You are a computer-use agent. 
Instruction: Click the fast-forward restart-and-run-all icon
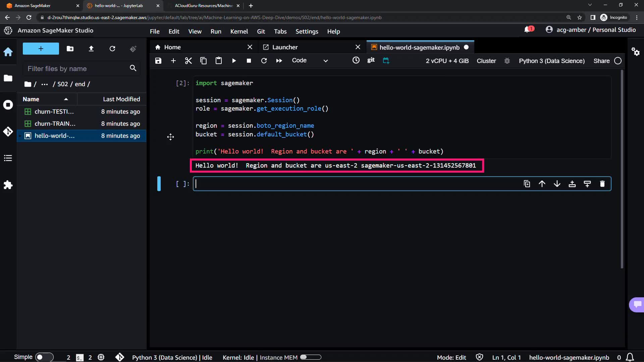coord(279,61)
